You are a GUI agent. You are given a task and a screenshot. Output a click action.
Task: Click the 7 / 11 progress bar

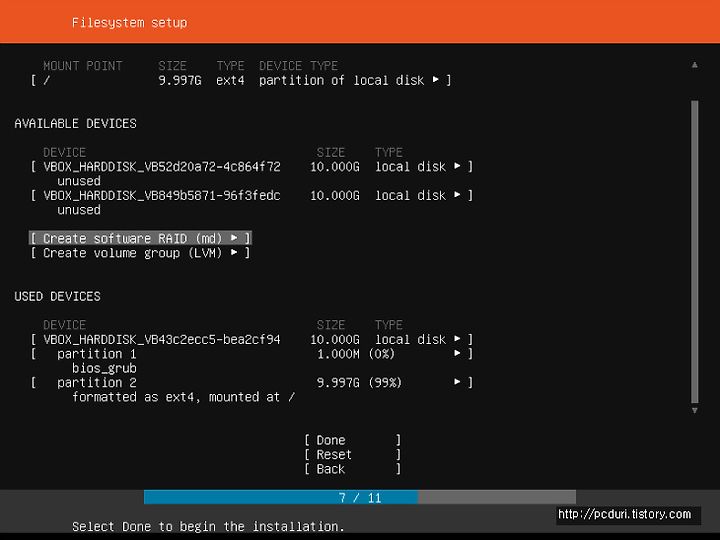pyautogui.click(x=360, y=497)
